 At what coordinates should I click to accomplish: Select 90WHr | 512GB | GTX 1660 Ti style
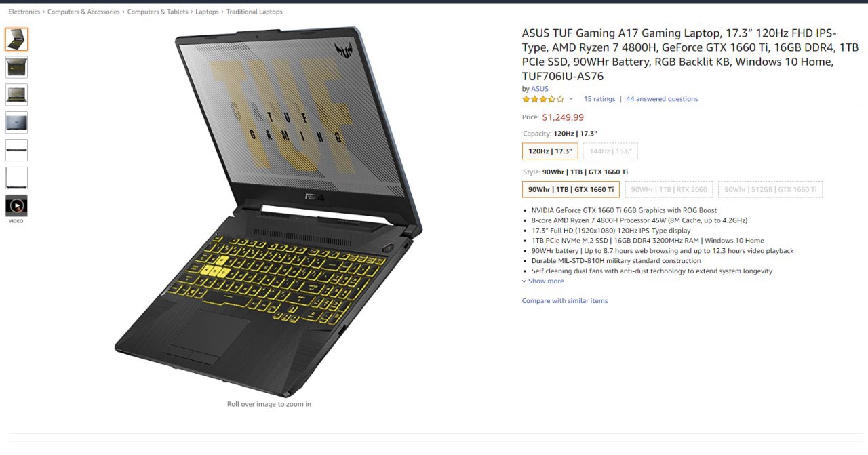click(x=770, y=190)
